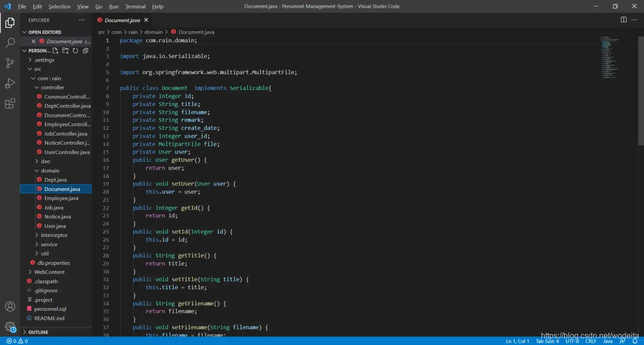This screenshot has height=345, width=644.
Task: Open the View menu
Action: pos(83,6)
